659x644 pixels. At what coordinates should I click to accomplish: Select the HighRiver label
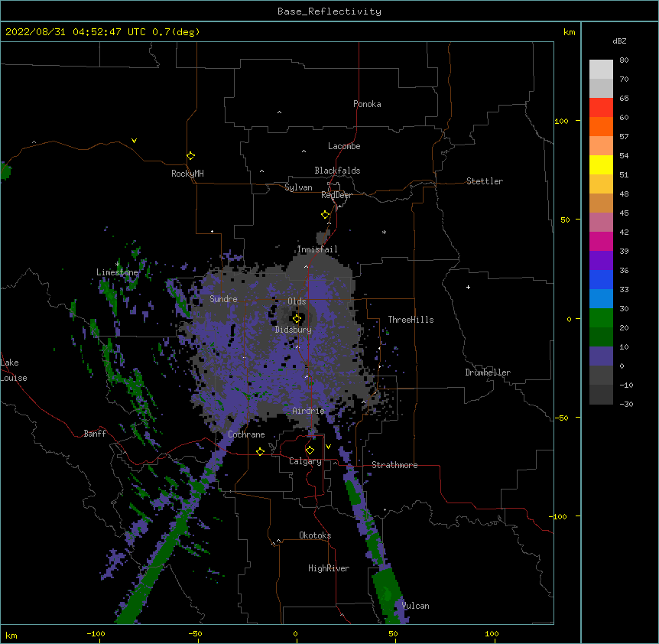pos(329,568)
